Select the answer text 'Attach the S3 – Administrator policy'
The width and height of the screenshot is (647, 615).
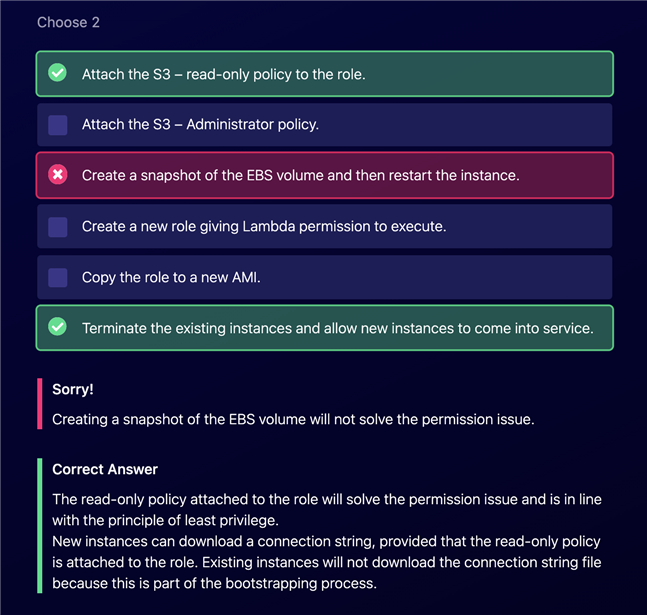tap(200, 124)
